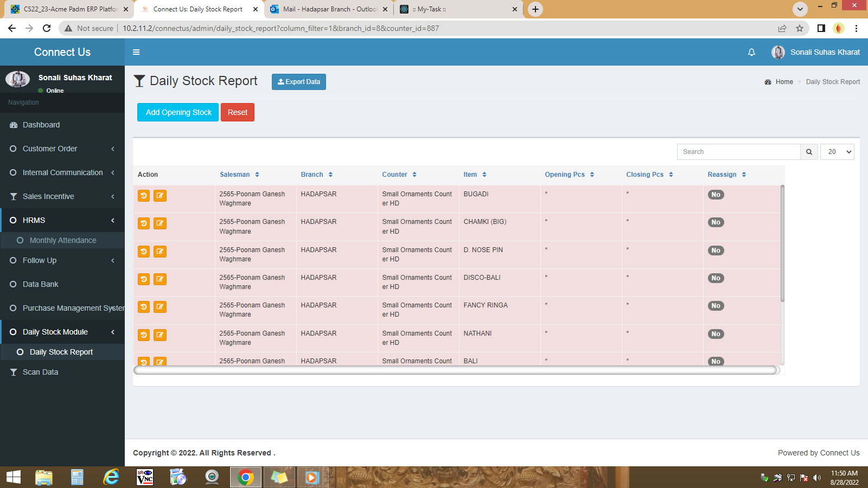Toggle Reassign 'No' badge for BUGADI

coord(716,195)
